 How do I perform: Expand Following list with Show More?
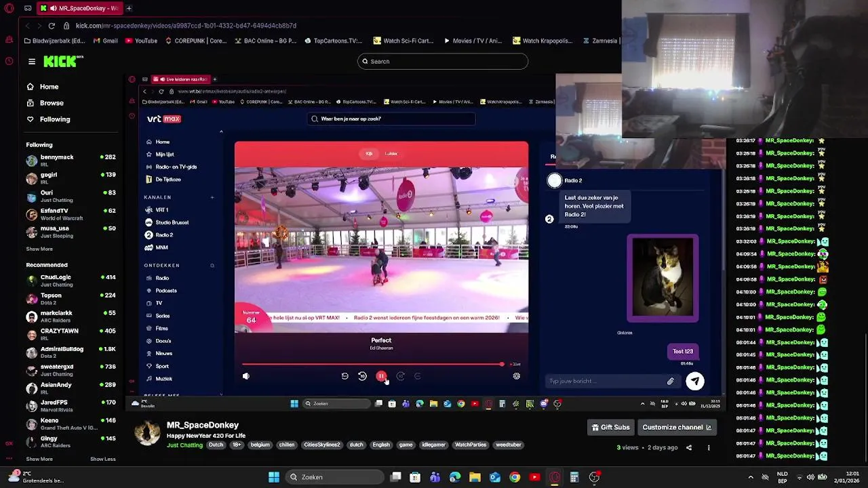coord(39,249)
